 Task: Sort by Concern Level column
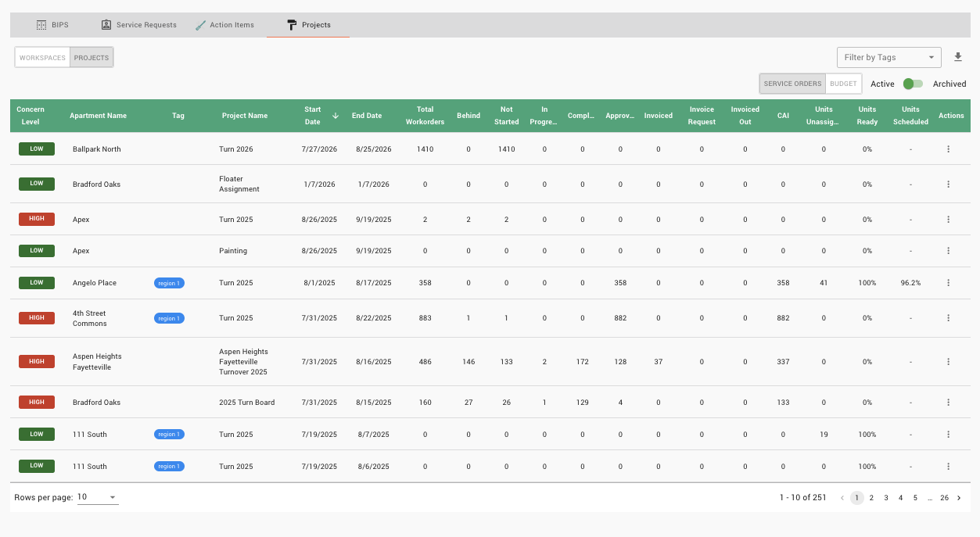click(x=31, y=116)
